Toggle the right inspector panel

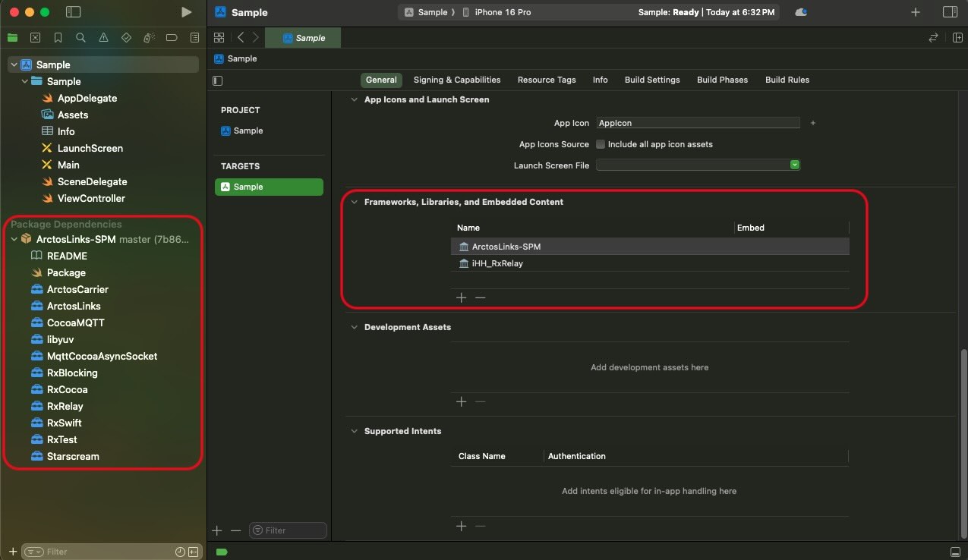coord(949,12)
